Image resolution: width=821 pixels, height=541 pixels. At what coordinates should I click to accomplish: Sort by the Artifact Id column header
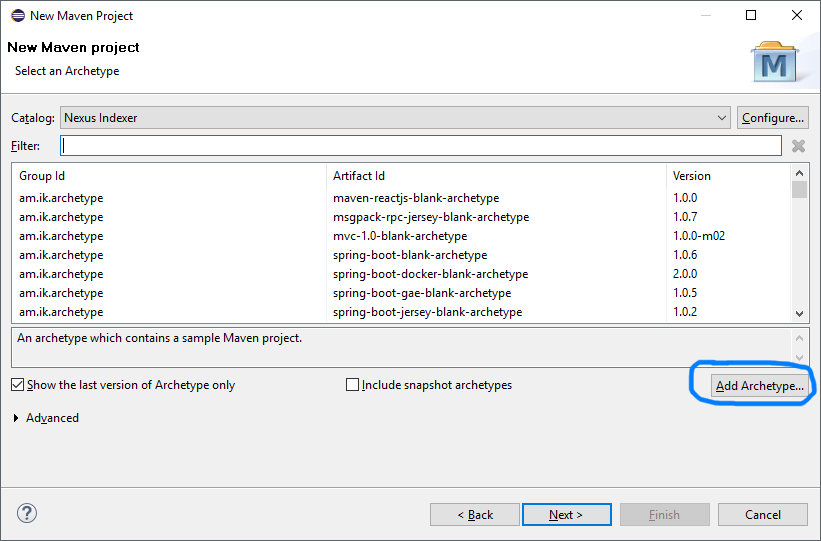496,176
